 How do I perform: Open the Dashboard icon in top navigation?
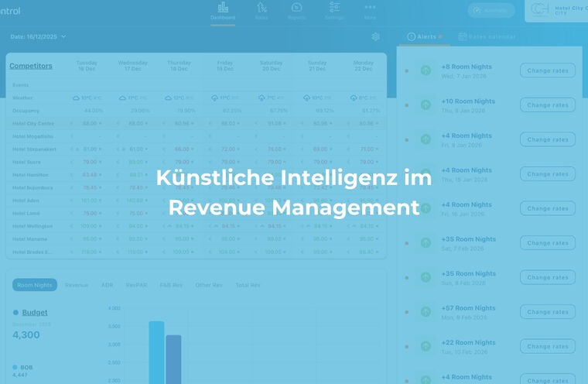coord(223,8)
